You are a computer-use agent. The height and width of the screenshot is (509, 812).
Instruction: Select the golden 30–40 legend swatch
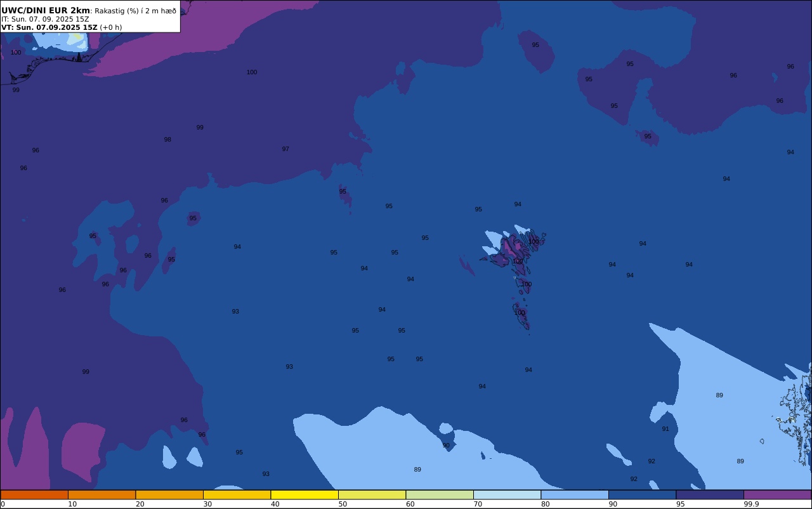237,494
